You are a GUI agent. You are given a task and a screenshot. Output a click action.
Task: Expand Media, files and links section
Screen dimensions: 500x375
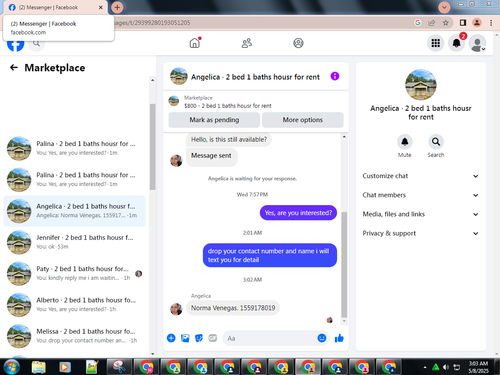tap(420, 214)
